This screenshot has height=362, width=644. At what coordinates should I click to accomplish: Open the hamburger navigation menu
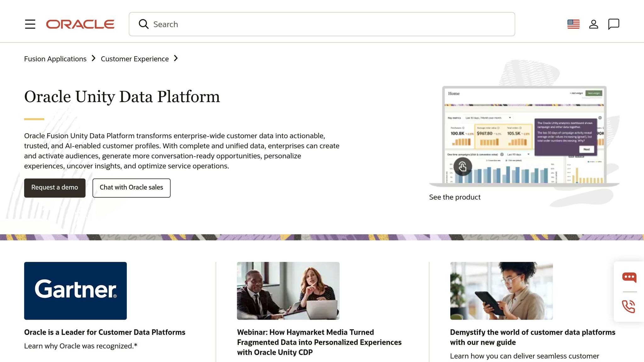(30, 24)
